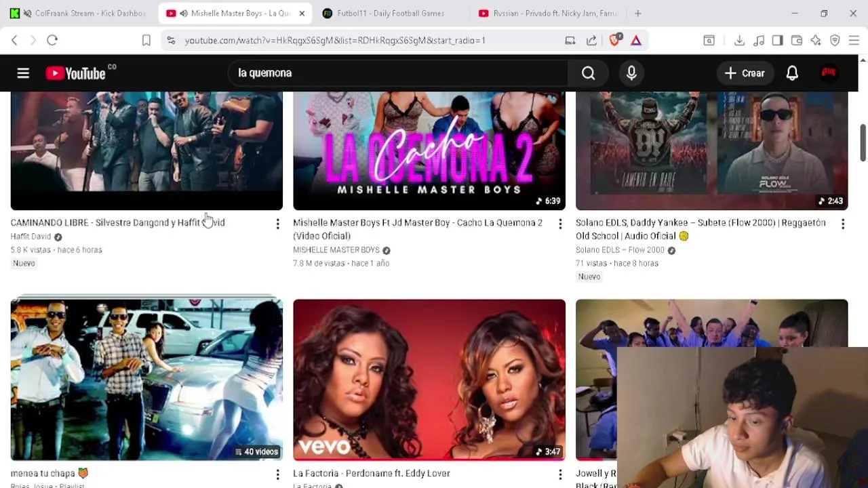Open the browser's tab search icon
This screenshot has height=488, width=868.
tap(709, 41)
